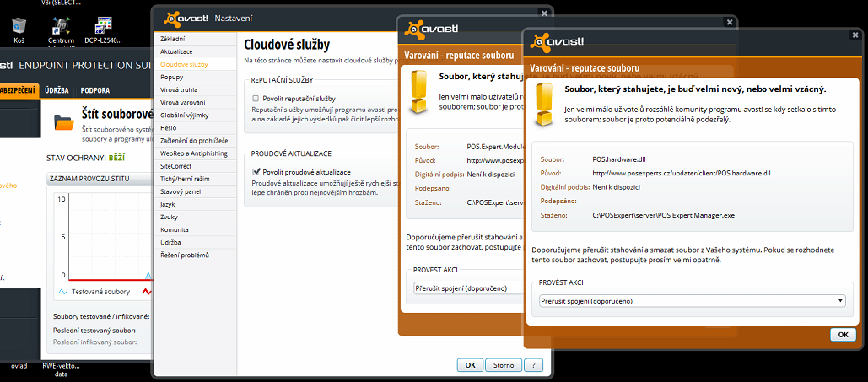
Task: Open the DCP-L2540 desktop shortcut
Action: pyautogui.click(x=104, y=26)
